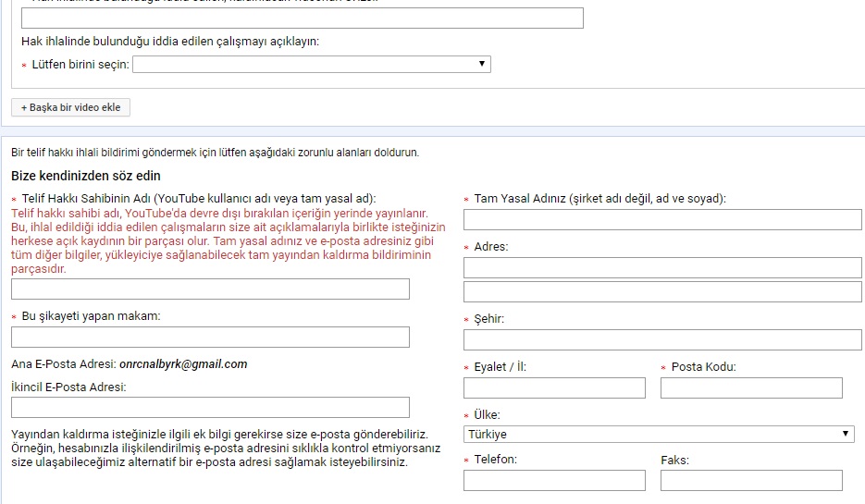Screen dimensions: 865x504
Task: Focus the Telif Hakkı Sahibinin Adı input box
Action: pyautogui.click(x=210, y=289)
